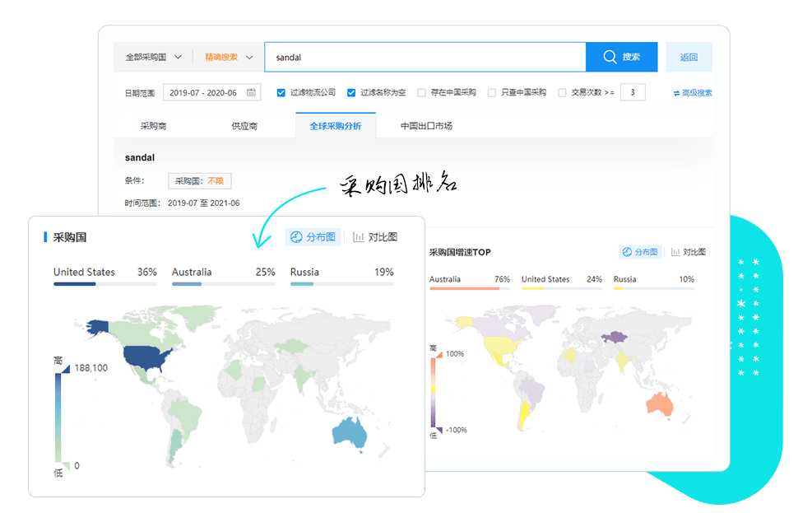Switch 采购国 panel to 对比图 chart
Screen dimensions: 812x513
click(375, 237)
